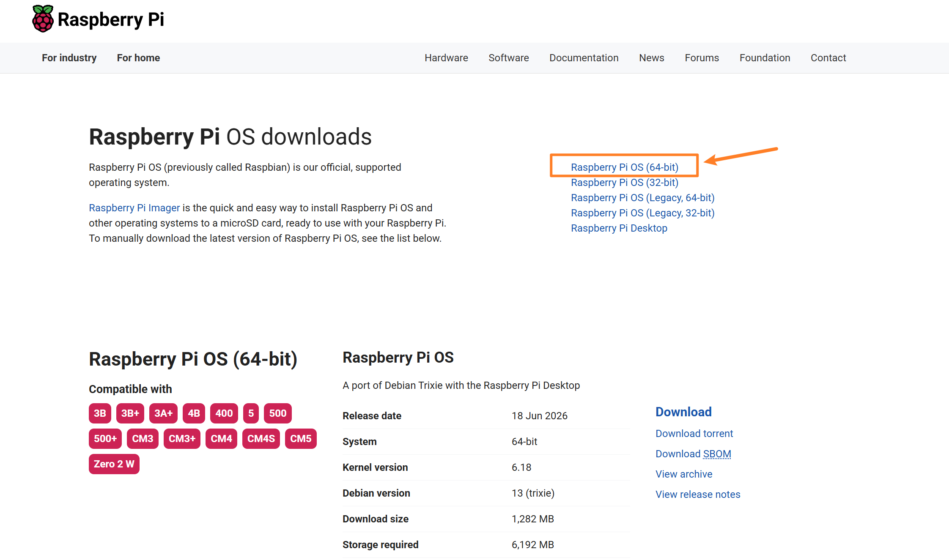Visit the News page
The width and height of the screenshot is (949, 560).
652,58
